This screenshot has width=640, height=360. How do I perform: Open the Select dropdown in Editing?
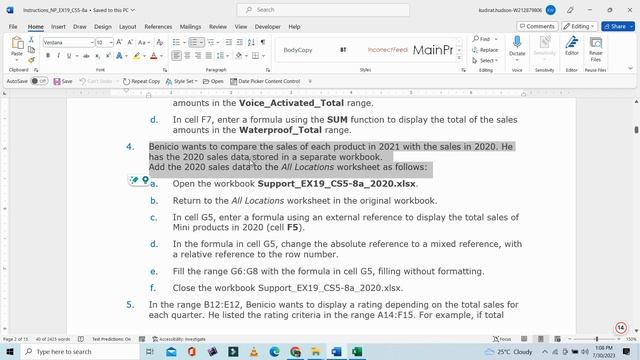tap(485, 60)
